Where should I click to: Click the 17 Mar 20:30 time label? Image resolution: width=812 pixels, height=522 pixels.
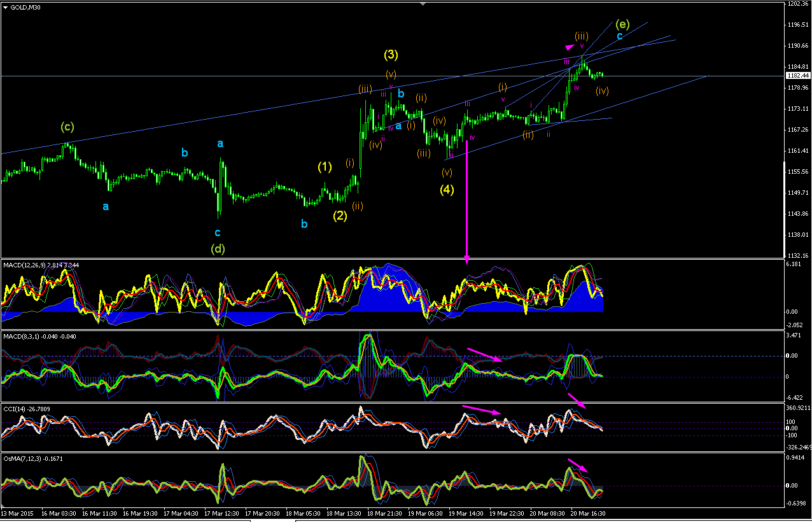[262, 512]
